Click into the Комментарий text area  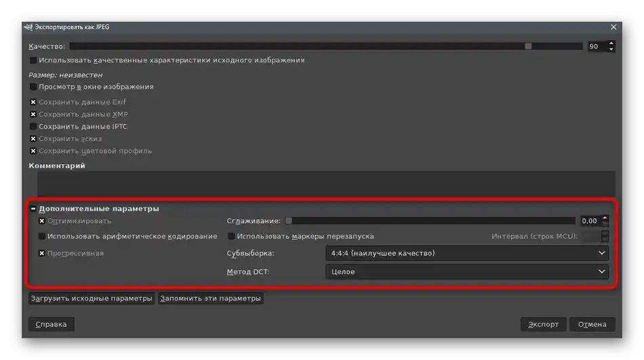[326, 184]
